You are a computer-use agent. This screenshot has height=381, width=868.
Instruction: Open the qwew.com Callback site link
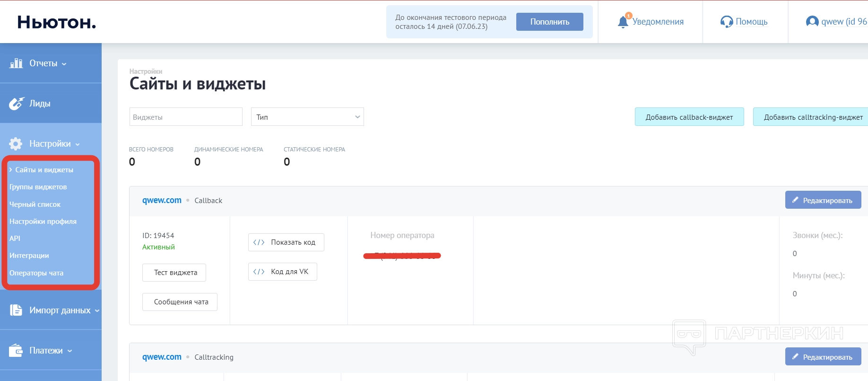tap(162, 200)
